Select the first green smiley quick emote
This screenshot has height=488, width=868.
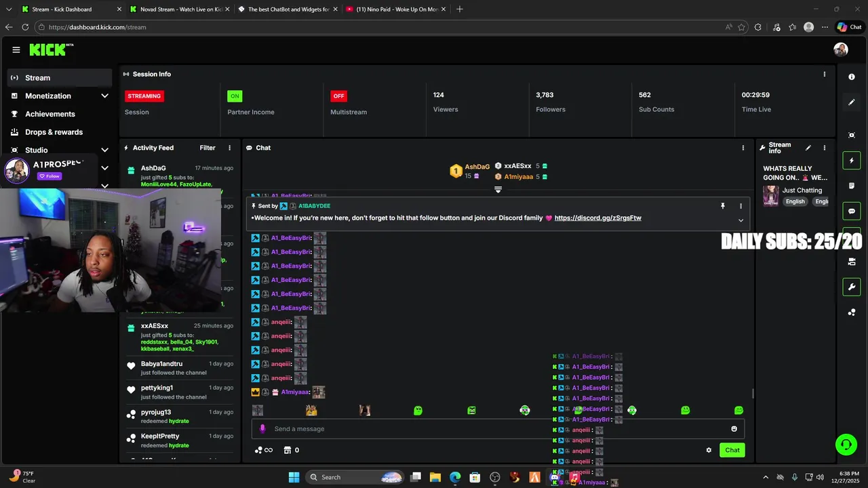418,410
